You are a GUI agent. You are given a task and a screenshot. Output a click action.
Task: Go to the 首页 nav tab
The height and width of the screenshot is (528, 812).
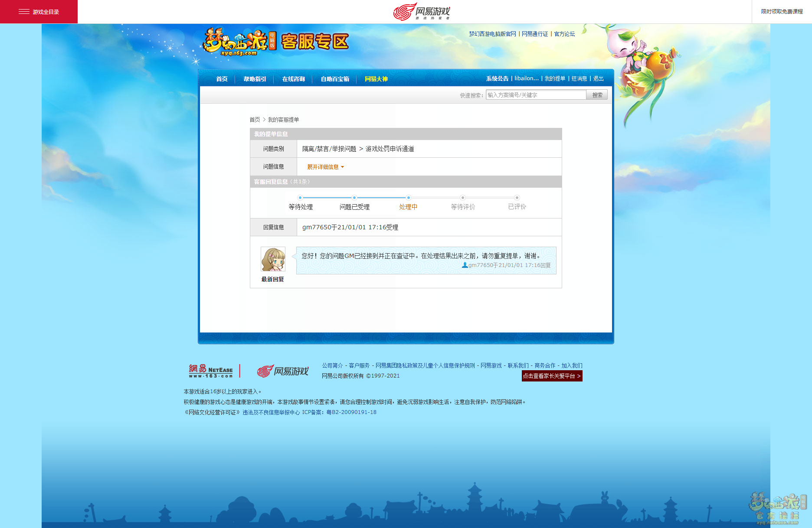222,79
